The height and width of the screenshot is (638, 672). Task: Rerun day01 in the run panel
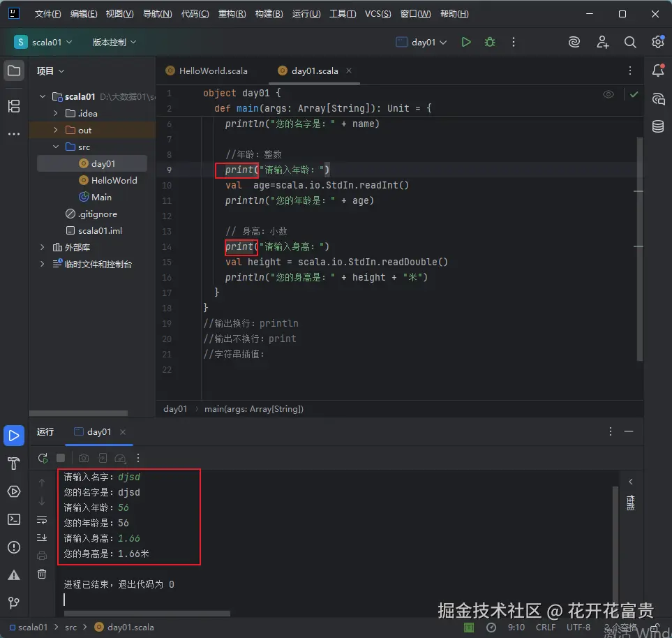click(x=43, y=458)
